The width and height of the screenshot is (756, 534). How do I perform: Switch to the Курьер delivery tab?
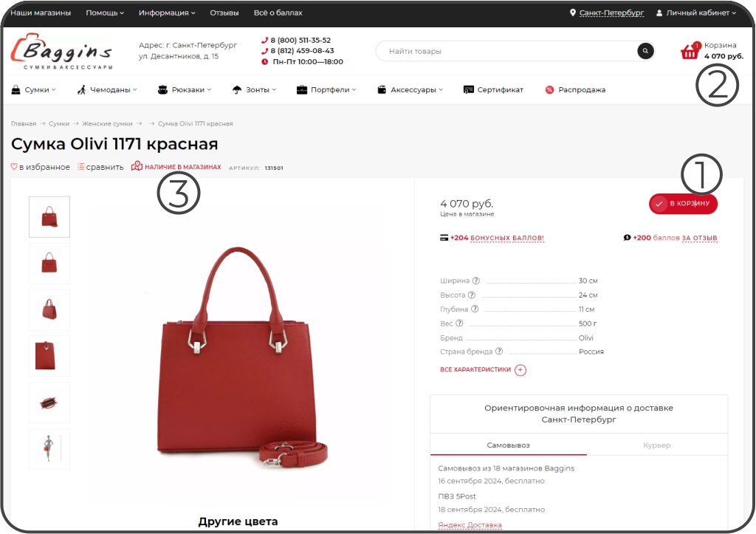656,445
